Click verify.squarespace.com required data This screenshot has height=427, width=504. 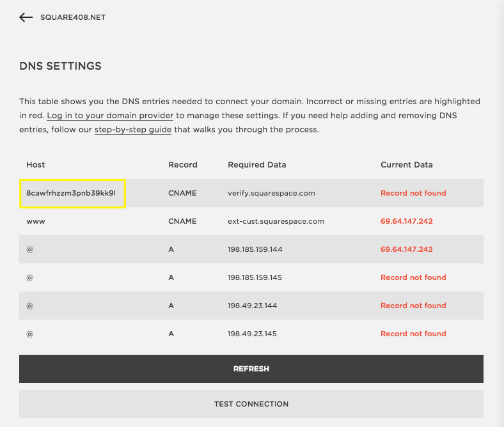pos(271,193)
